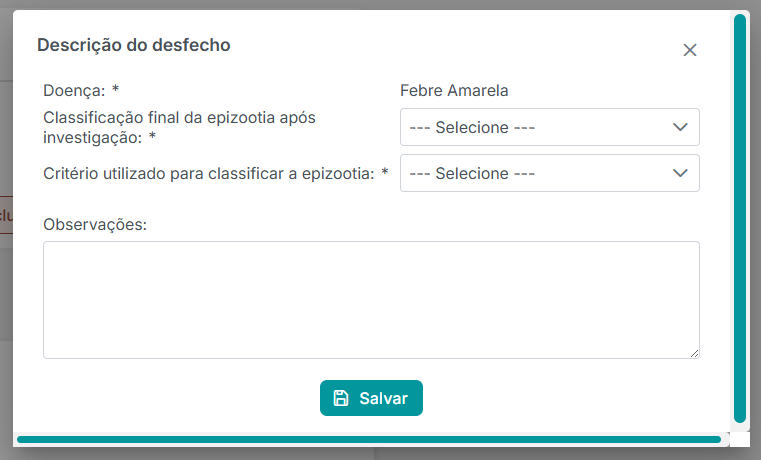This screenshot has height=460, width=761.
Task: Close the Descrição do desfecho dialog
Action: 690,50
